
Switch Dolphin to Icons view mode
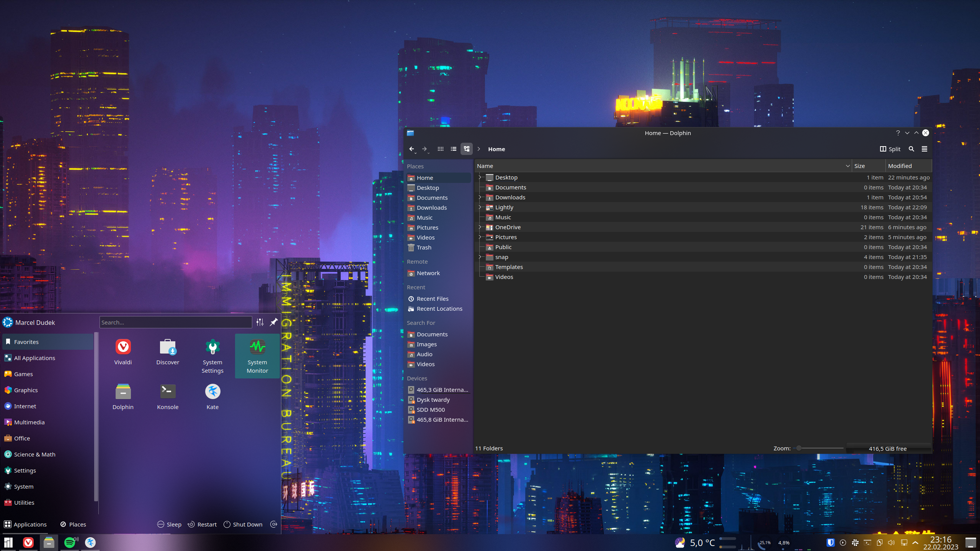coord(441,149)
